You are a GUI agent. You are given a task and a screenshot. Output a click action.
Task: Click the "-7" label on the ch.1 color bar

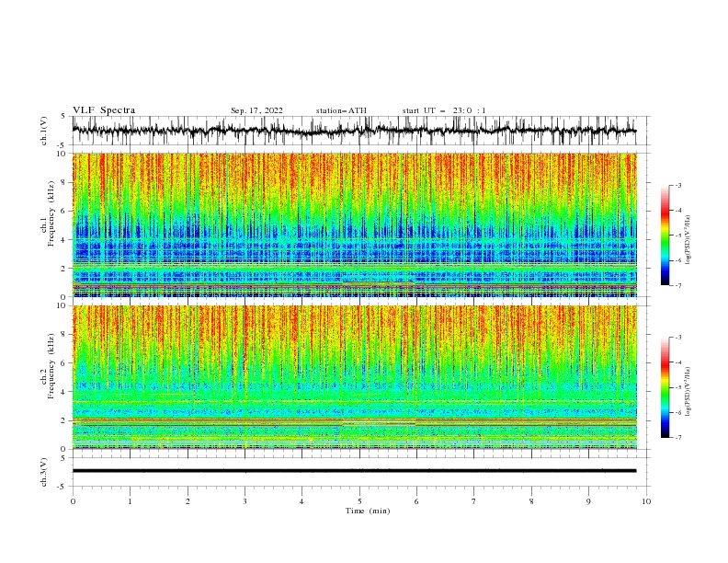pyautogui.click(x=678, y=285)
